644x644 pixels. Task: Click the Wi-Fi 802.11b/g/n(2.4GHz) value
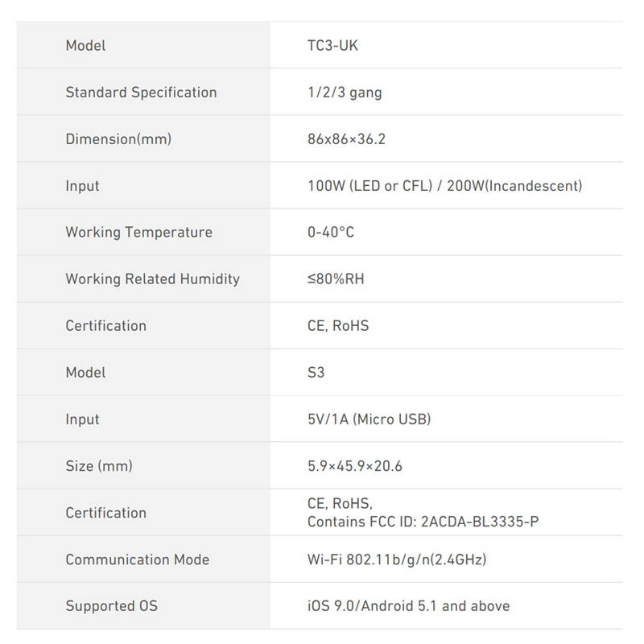tap(397, 559)
